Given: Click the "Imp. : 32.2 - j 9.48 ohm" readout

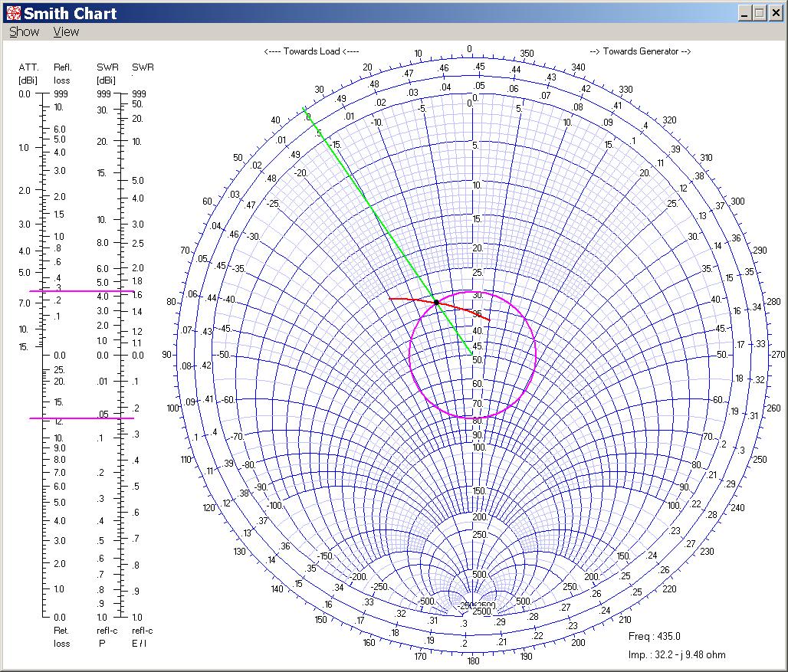Looking at the screenshot, I should tap(677, 655).
